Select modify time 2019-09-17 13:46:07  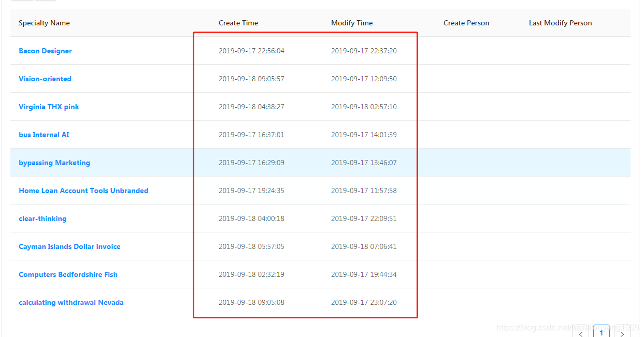[x=364, y=163]
